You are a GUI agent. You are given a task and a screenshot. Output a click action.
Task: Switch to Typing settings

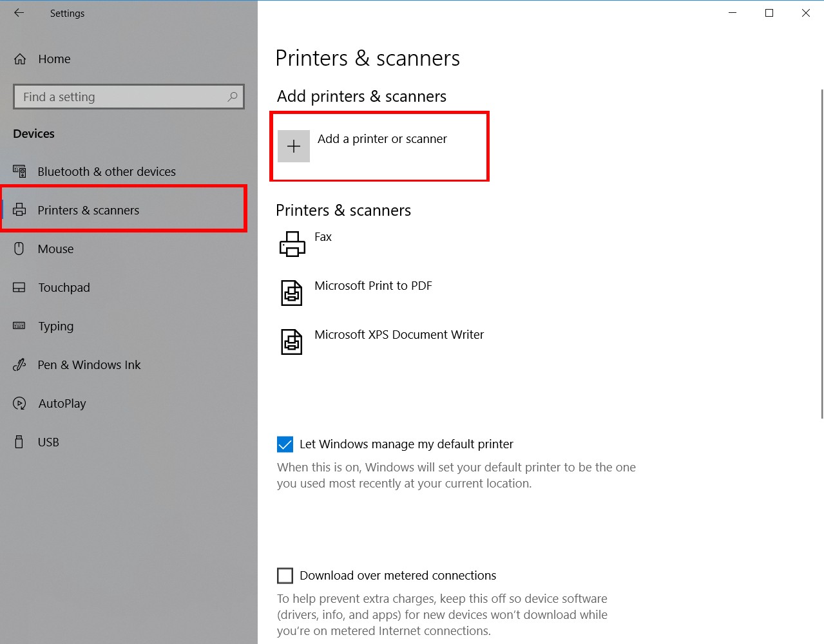[55, 326]
